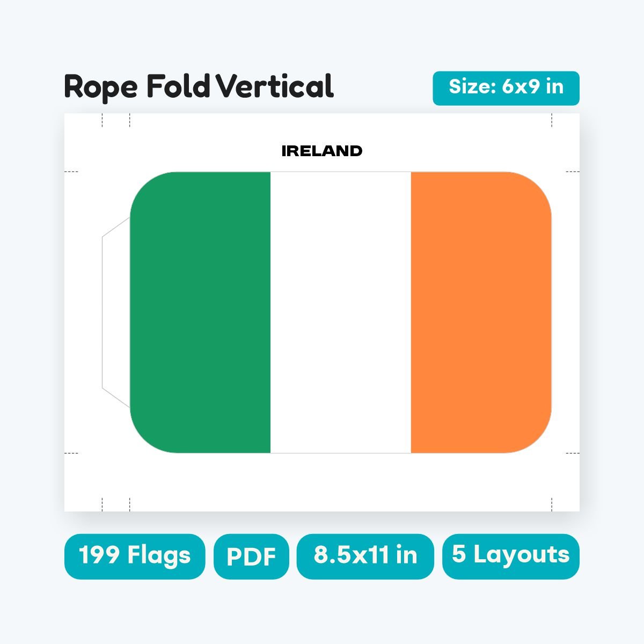Click the upper-right horizontal crop mark
The height and width of the screenshot is (644, 644).
573,172
